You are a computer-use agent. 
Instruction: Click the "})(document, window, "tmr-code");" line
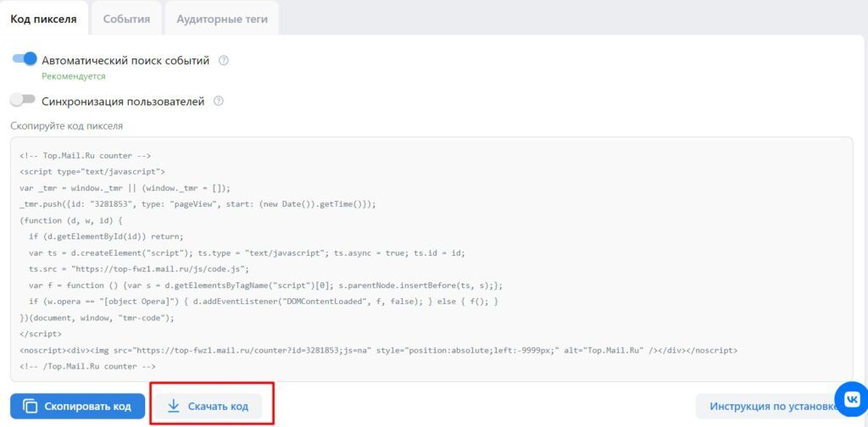[x=97, y=318]
